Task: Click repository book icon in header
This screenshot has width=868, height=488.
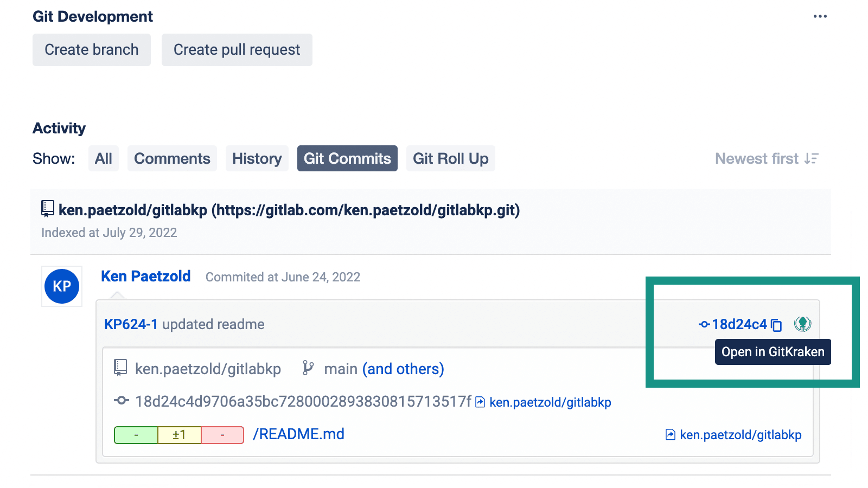Action: (x=48, y=209)
